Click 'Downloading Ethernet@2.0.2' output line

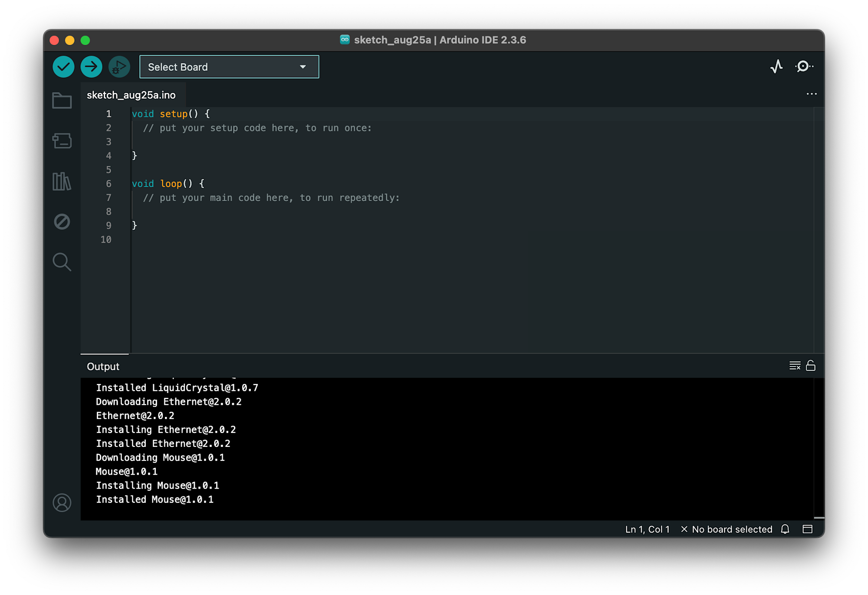[x=168, y=401]
